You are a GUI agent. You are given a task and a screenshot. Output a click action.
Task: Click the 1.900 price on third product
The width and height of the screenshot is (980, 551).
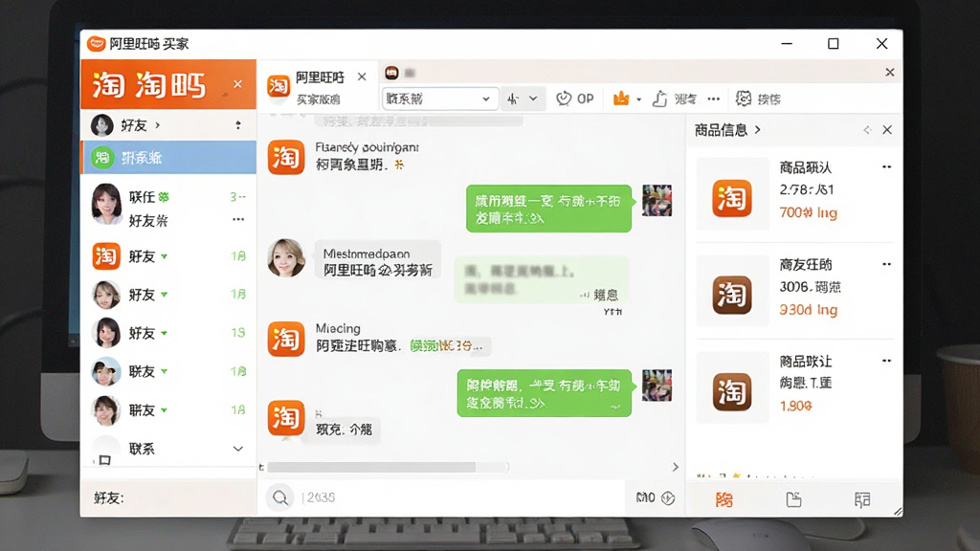[795, 407]
